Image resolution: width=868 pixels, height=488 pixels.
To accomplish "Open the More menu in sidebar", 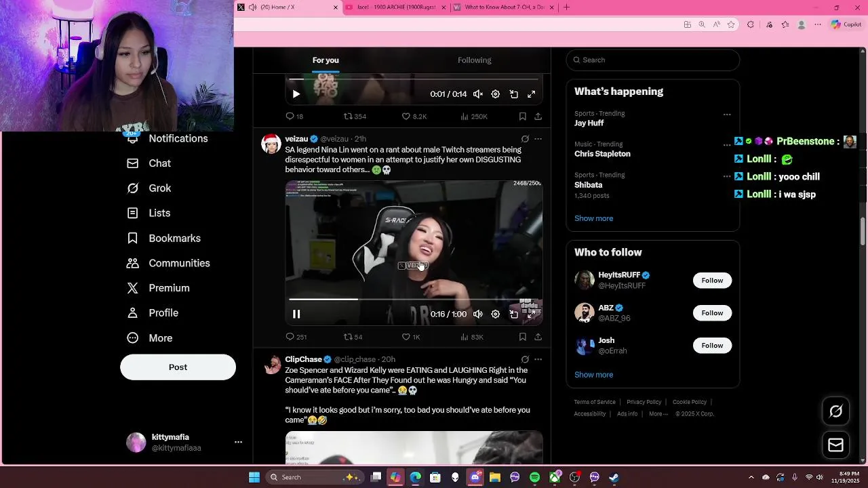I will point(151,338).
